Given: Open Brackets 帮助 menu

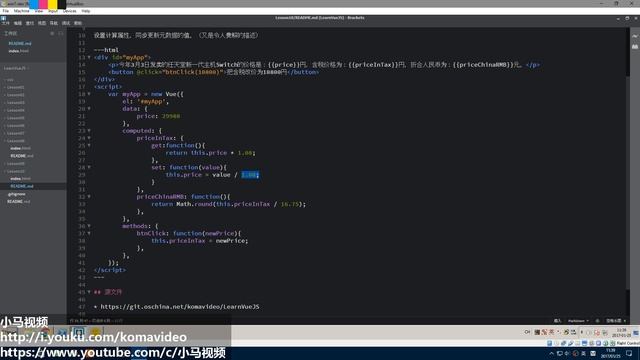Looking at the screenshot, I should click(78, 23).
